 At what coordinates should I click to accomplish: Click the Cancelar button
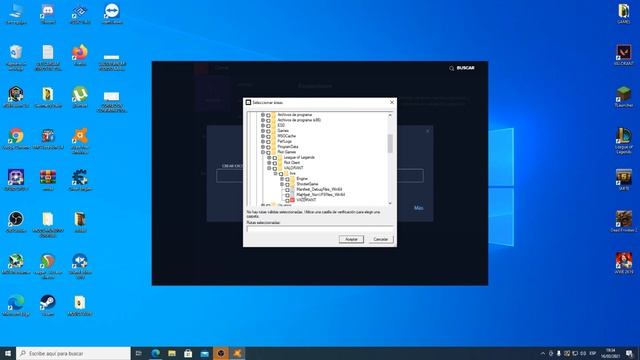point(380,239)
